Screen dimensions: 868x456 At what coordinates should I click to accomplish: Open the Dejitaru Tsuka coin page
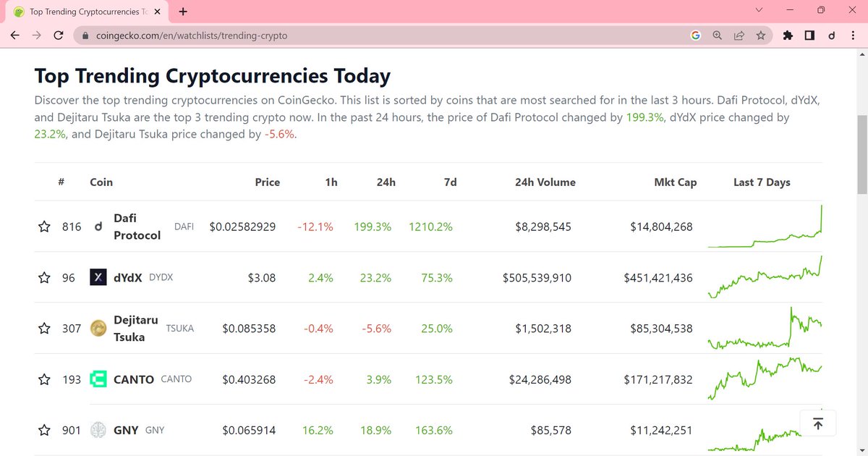(x=136, y=329)
